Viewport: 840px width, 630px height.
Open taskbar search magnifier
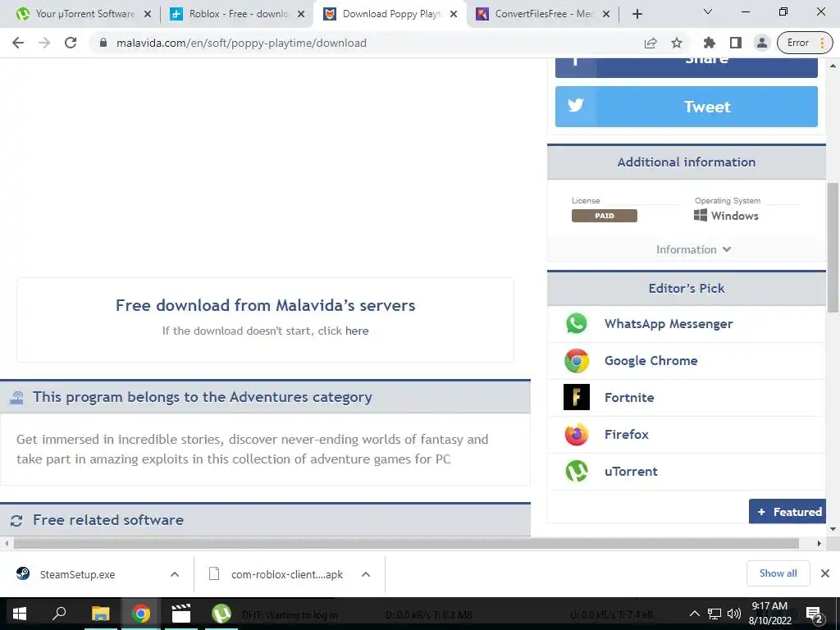59,614
